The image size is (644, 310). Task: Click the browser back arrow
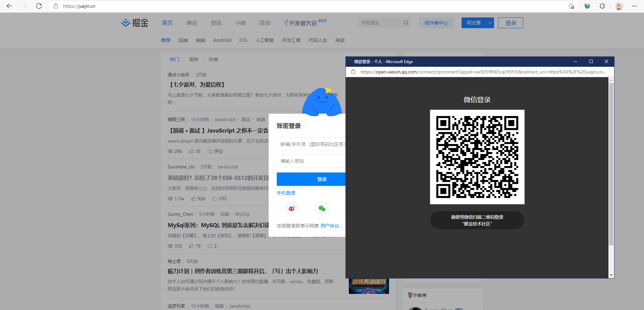click(x=9, y=6)
